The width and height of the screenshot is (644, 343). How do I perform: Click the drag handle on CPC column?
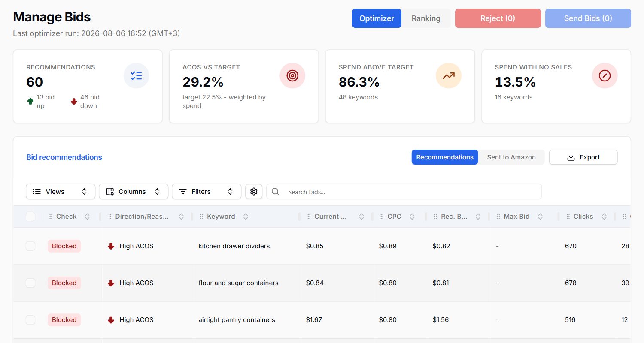[x=382, y=217]
